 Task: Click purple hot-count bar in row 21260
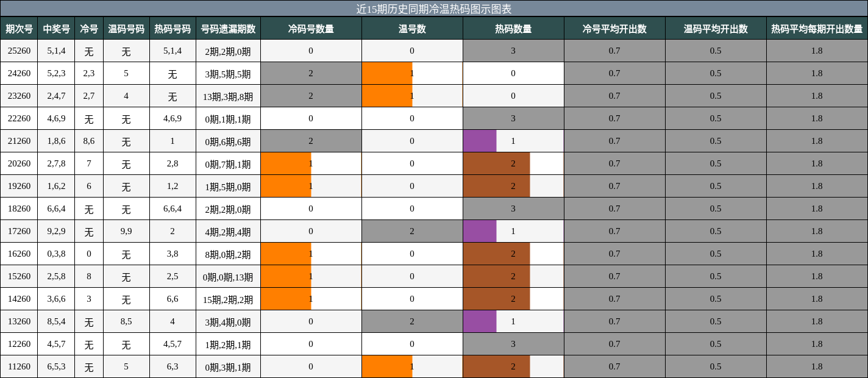[x=480, y=141]
